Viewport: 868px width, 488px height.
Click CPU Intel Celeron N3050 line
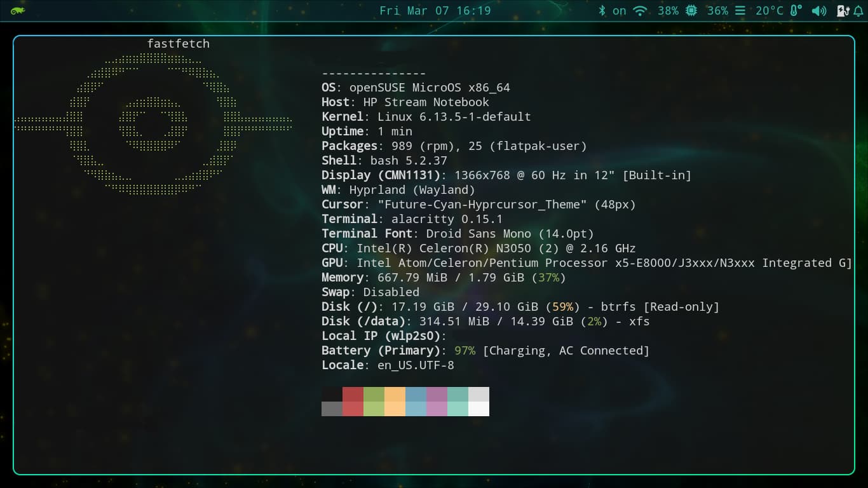[x=478, y=248]
